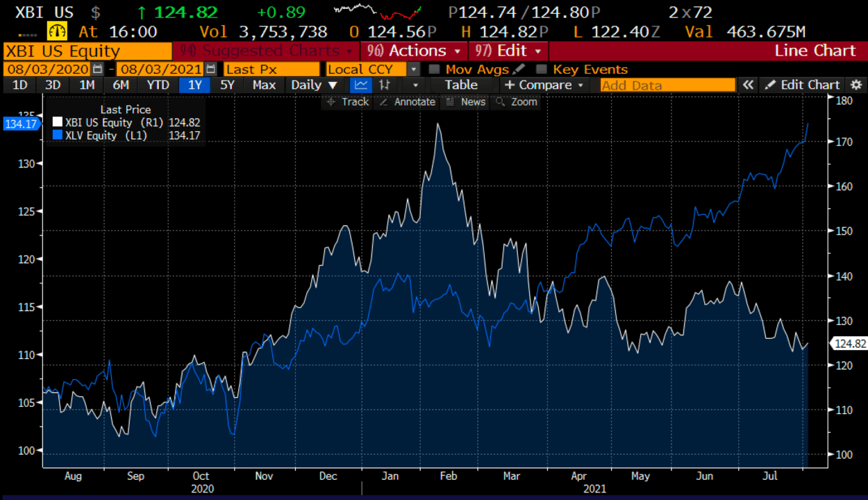Click the Local CCY currency field
The image size is (868, 500).
[367, 69]
